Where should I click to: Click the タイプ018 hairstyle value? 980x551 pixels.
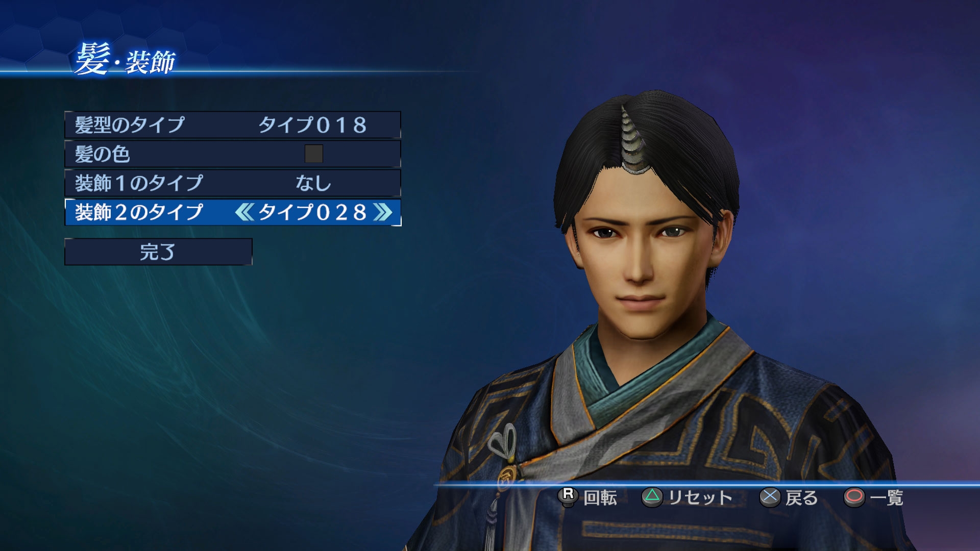click(x=313, y=125)
